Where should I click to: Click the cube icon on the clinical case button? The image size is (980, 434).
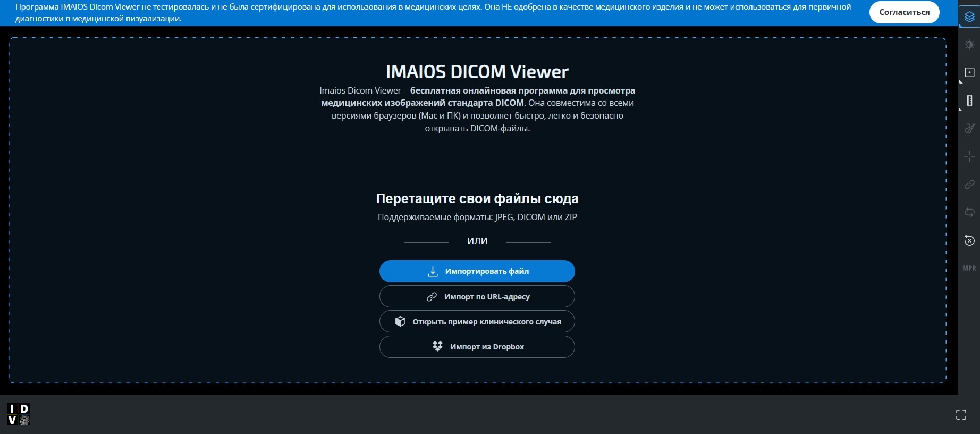401,321
